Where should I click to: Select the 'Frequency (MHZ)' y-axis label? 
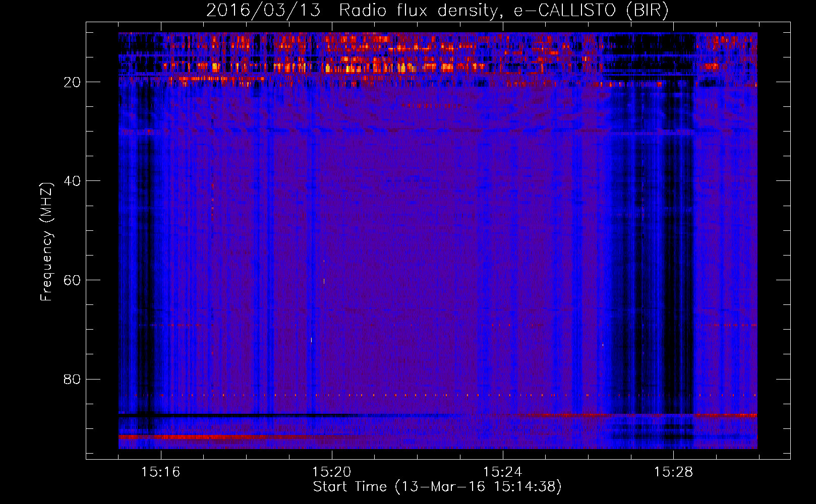coord(46,242)
